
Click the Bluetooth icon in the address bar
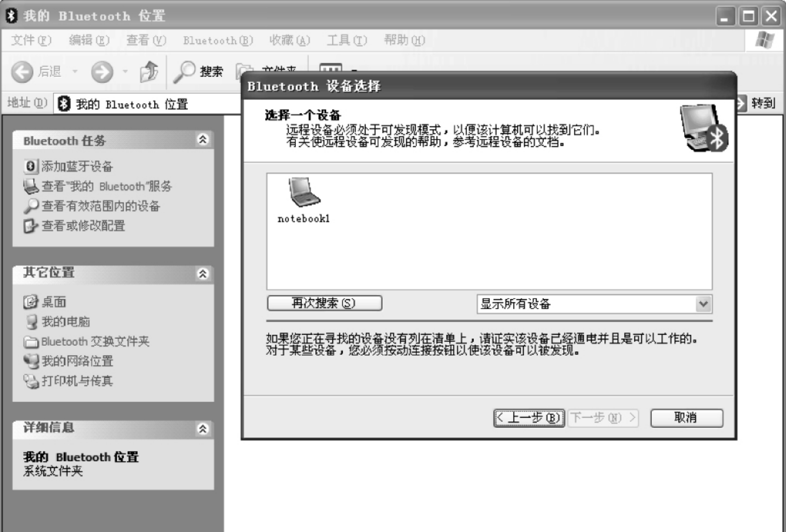pyautogui.click(x=64, y=104)
